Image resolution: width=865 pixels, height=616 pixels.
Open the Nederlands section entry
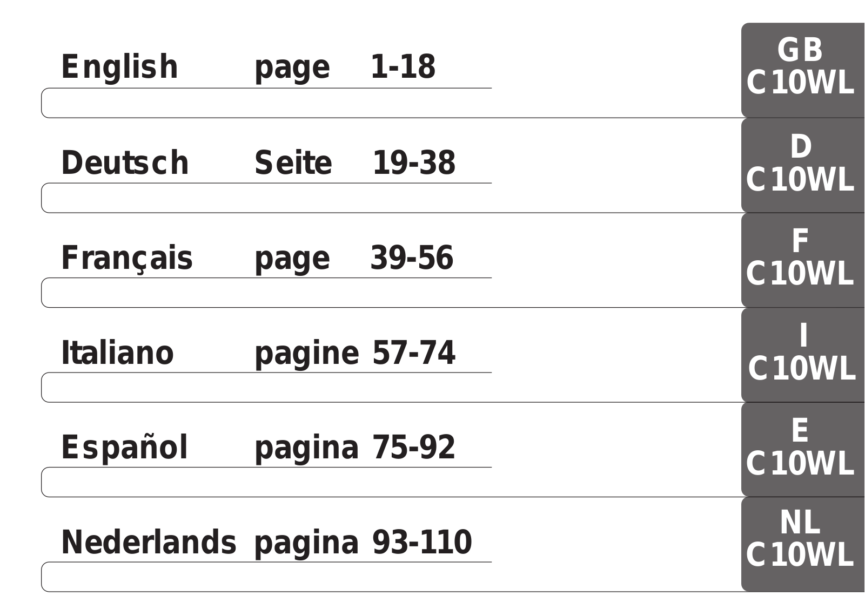point(149,542)
